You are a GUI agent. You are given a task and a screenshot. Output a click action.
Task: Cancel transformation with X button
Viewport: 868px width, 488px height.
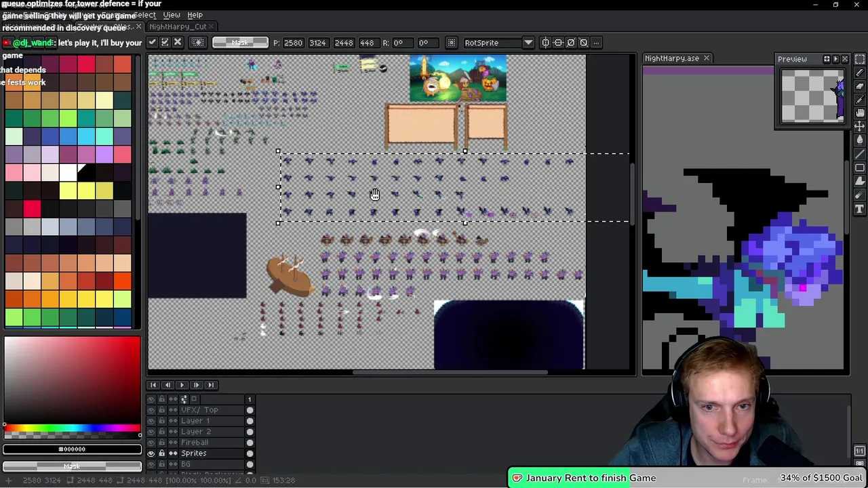178,42
